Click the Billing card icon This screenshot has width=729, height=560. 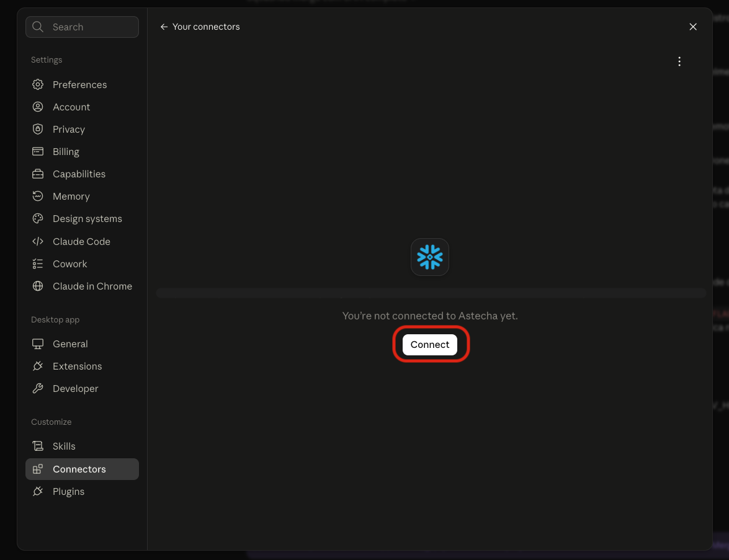(38, 151)
